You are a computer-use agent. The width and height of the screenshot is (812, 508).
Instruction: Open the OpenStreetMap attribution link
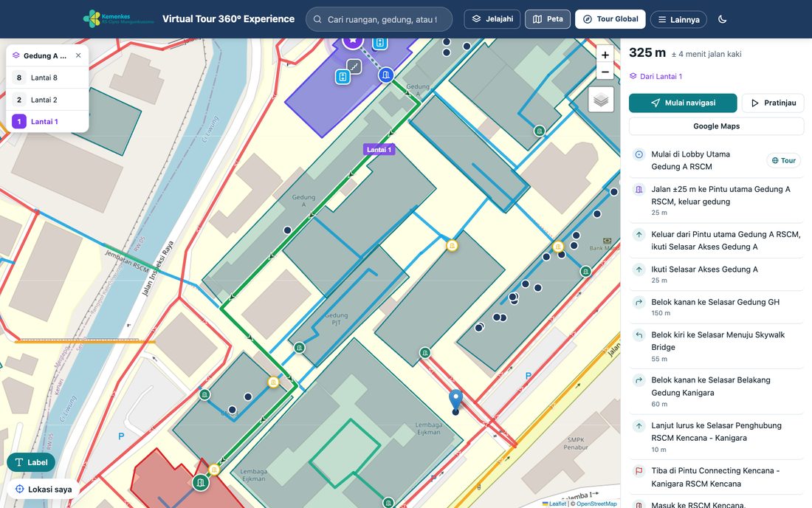pos(596,504)
